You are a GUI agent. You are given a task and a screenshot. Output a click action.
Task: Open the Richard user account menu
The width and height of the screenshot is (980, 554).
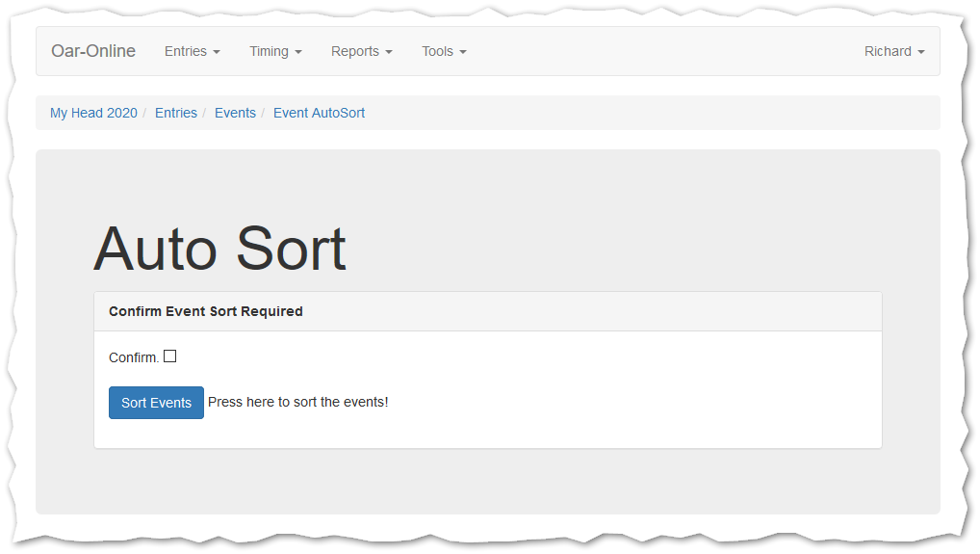click(x=893, y=51)
